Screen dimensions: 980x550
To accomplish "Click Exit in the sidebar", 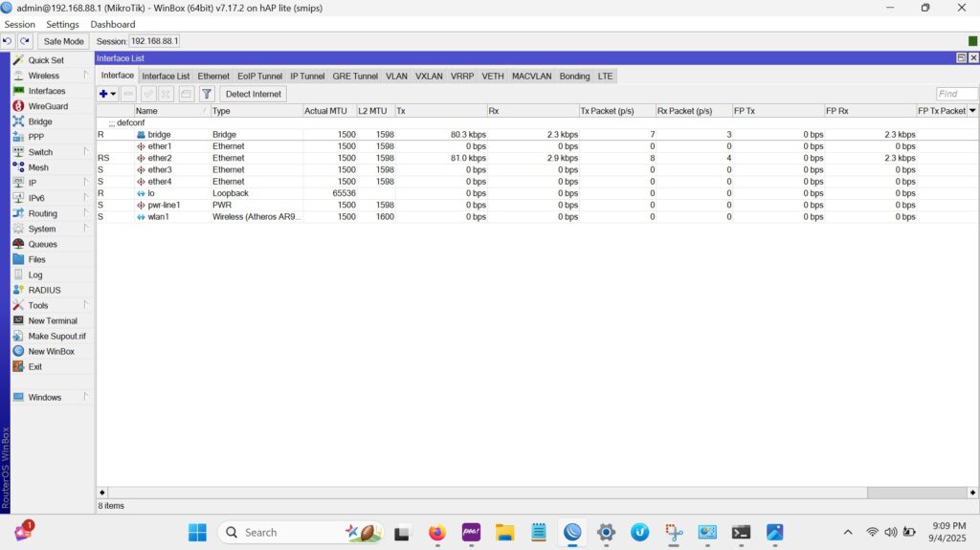I will pyautogui.click(x=34, y=366).
